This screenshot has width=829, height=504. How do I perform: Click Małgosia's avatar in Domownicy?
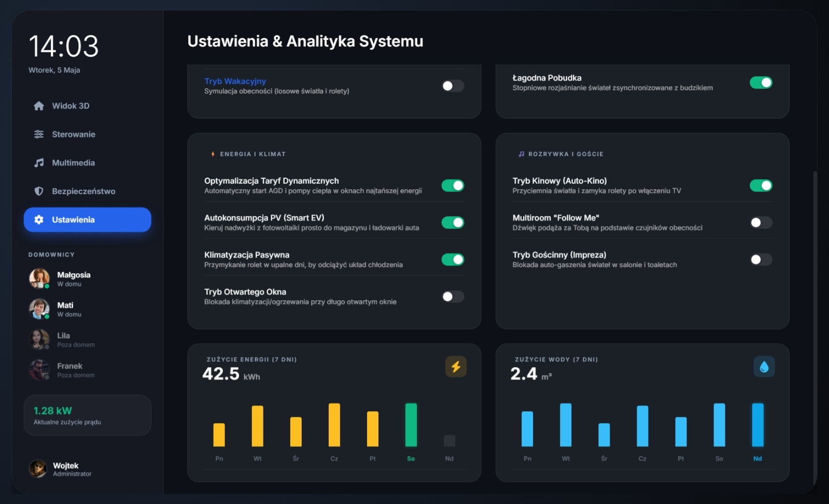[39, 278]
